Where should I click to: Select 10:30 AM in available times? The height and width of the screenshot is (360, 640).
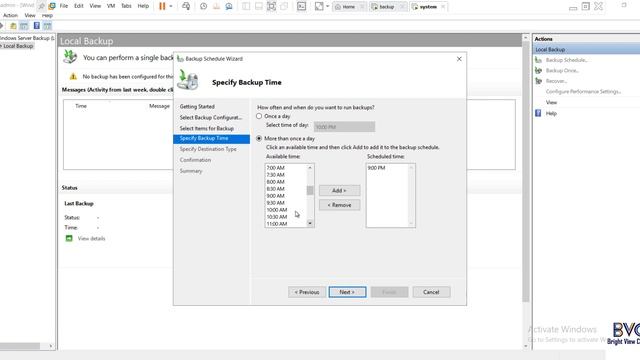[x=277, y=216]
